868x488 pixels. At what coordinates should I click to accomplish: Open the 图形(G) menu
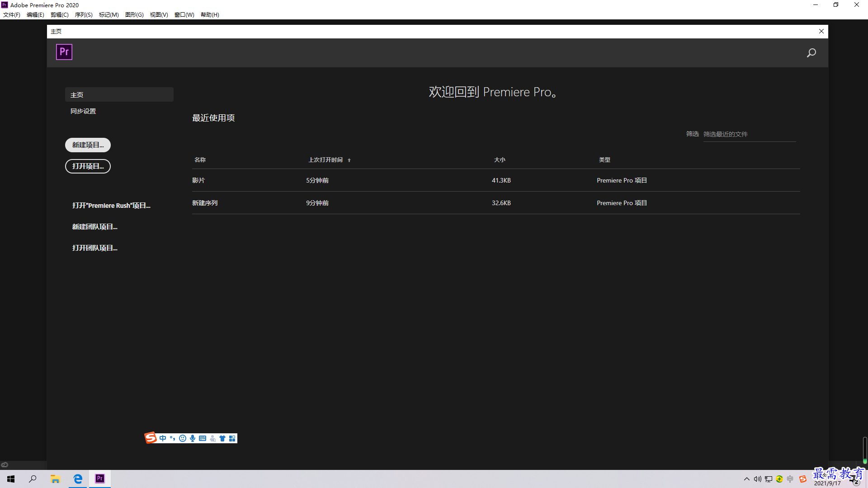(x=134, y=14)
